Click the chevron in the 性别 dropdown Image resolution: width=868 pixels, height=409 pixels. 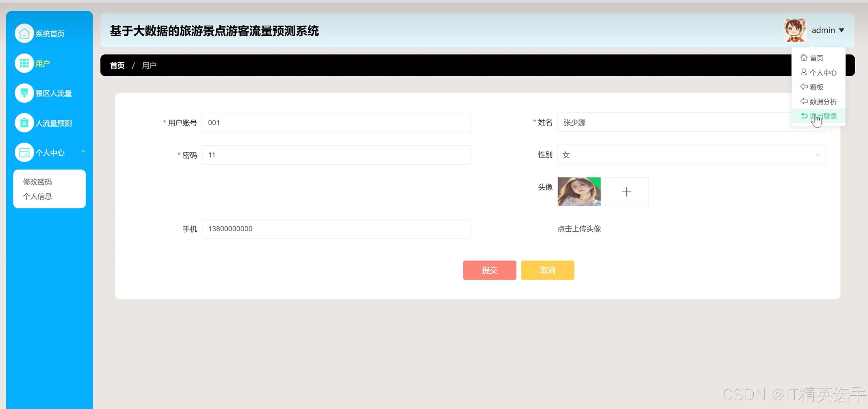click(x=817, y=155)
